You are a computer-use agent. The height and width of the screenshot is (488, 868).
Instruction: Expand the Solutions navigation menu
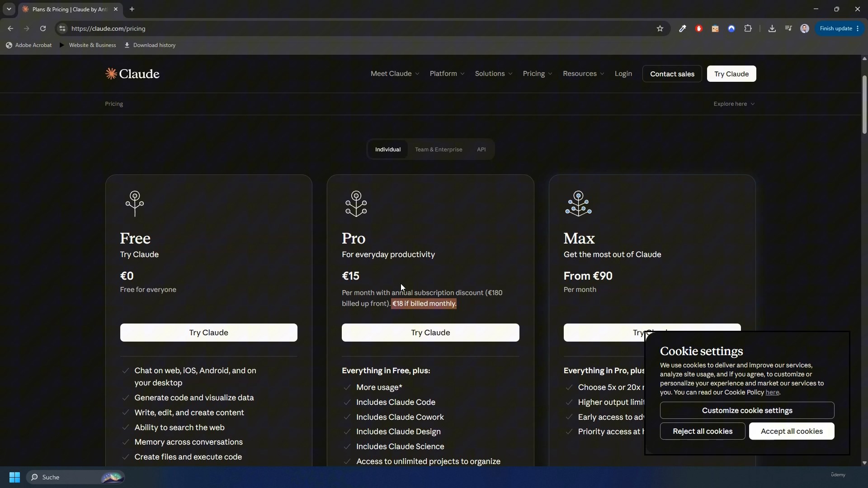pos(494,74)
